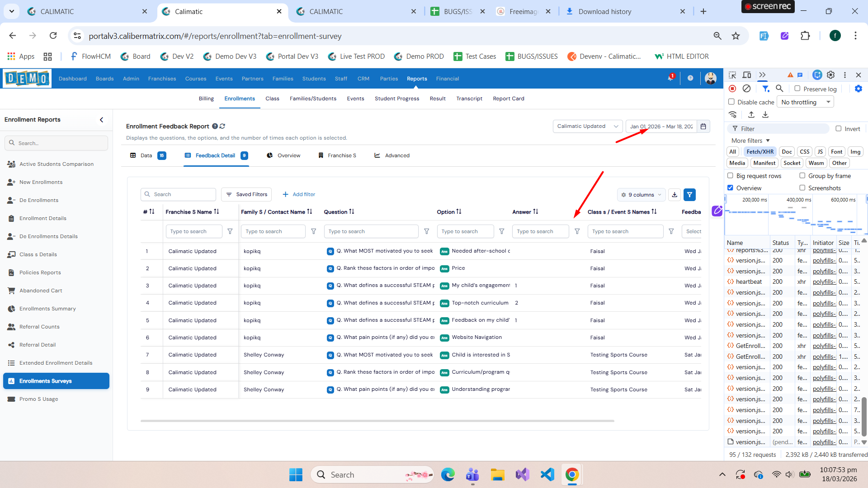Open the calendar date picker icon
Screen dimensions: 868x488
[x=703, y=127]
